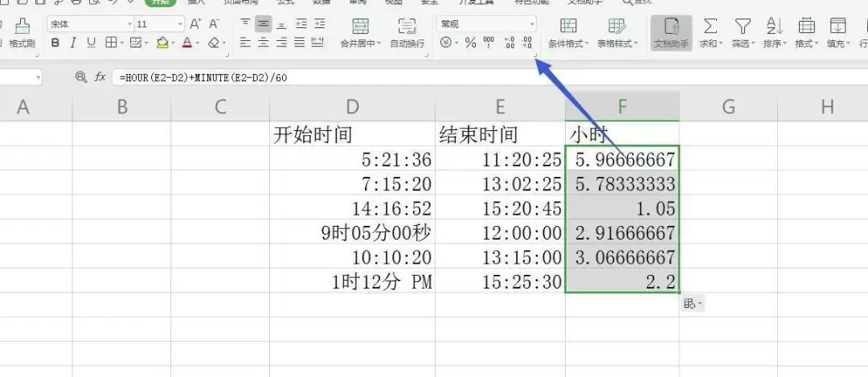The image size is (868, 377).
Task: Select the 结束时间 header cell
Action: click(501, 134)
